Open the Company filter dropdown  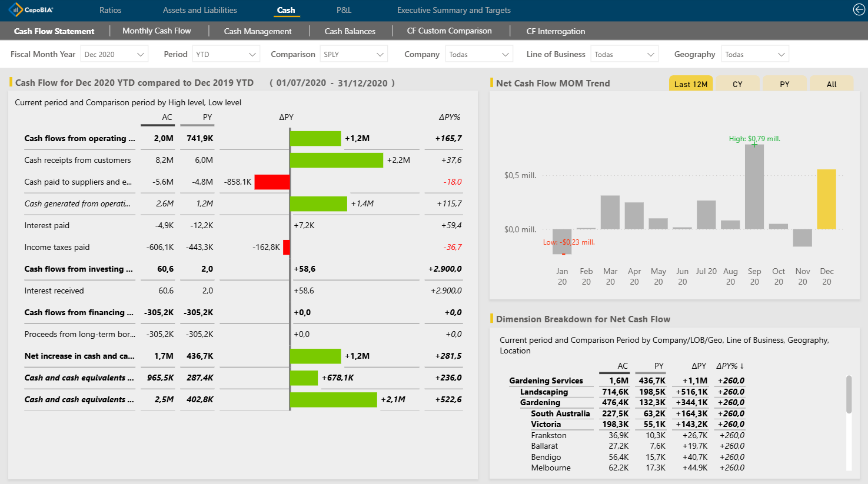click(479, 54)
